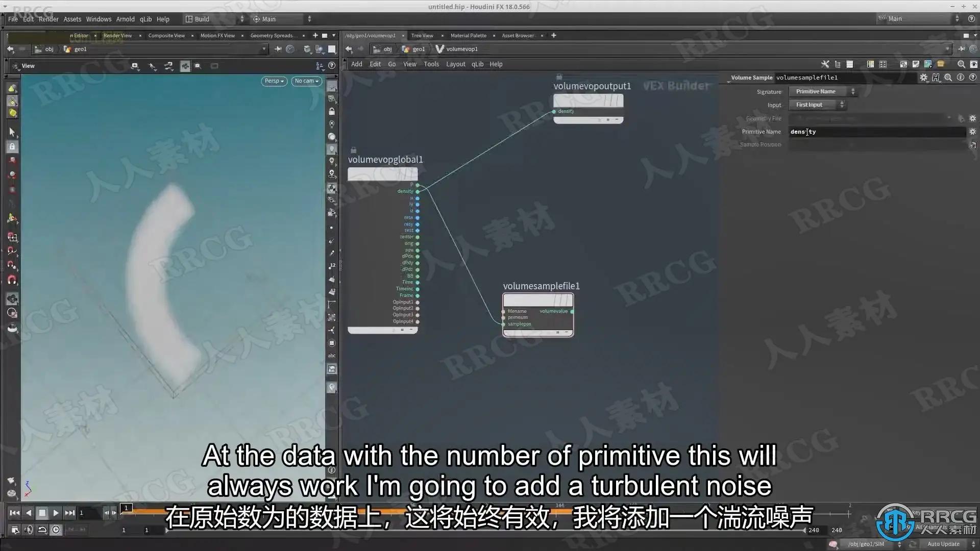Open the Render menu in the main menu bar
980x551 pixels.
click(x=48, y=19)
